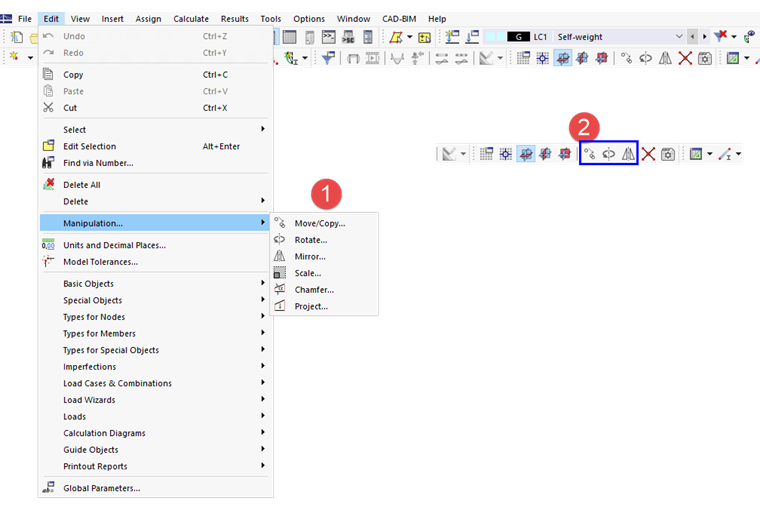
Task: Click Move/Copy icon in top toolbar
Action: [626, 59]
